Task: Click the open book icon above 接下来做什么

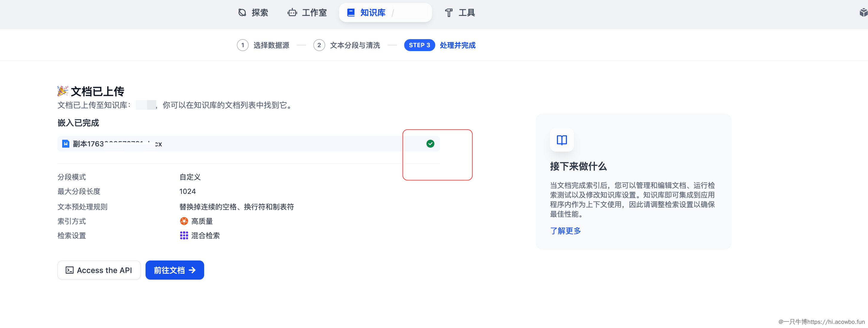Action: (x=562, y=140)
